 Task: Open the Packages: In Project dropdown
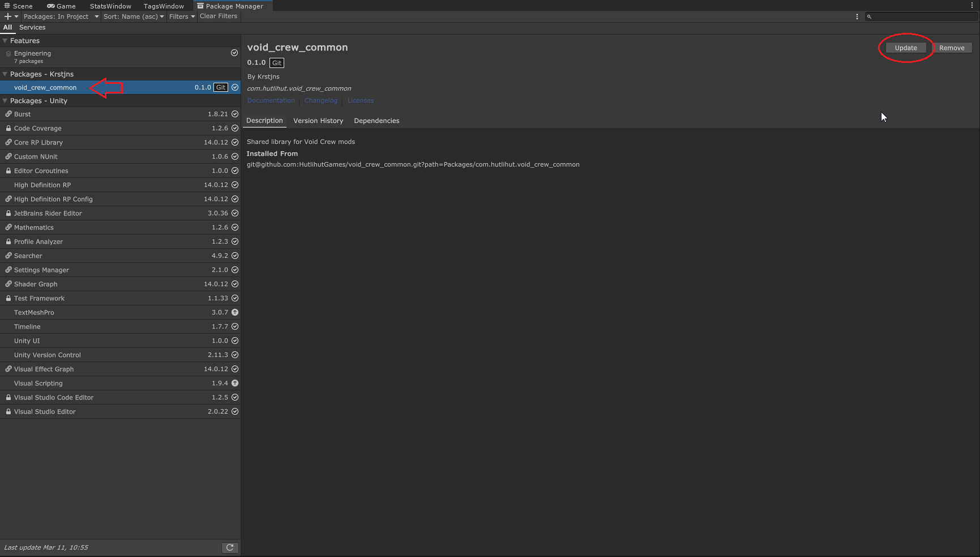pyautogui.click(x=61, y=16)
